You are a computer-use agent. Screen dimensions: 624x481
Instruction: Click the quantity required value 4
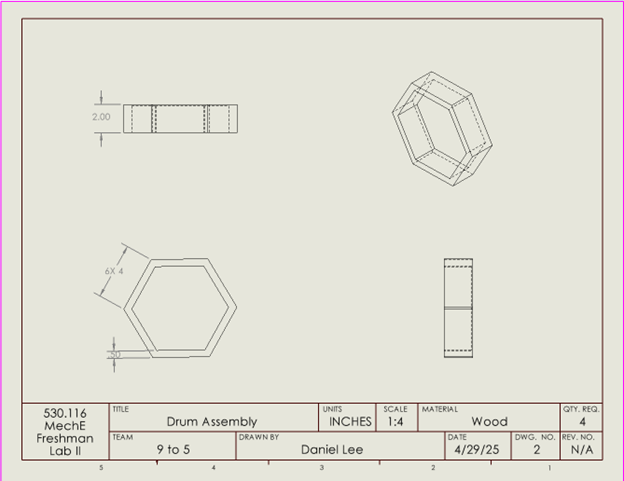[x=581, y=422]
